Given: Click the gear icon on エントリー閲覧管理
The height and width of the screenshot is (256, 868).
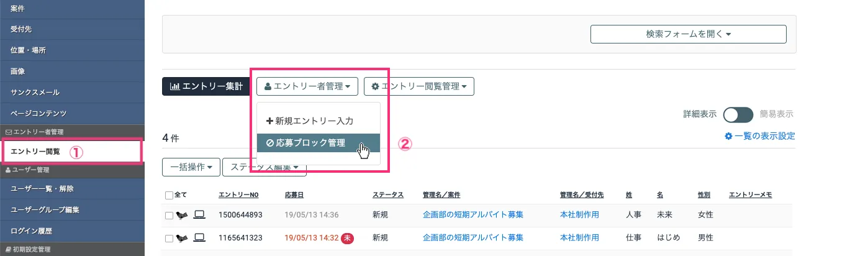Looking at the screenshot, I should pos(375,87).
